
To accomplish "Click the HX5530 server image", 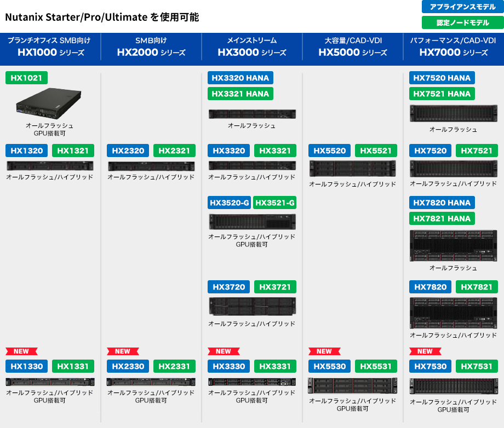I will point(353,386).
